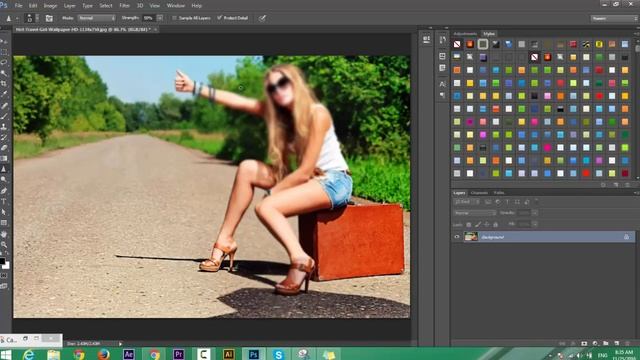Select the Path Selection tool
This screenshot has height=360, width=640.
(4, 212)
